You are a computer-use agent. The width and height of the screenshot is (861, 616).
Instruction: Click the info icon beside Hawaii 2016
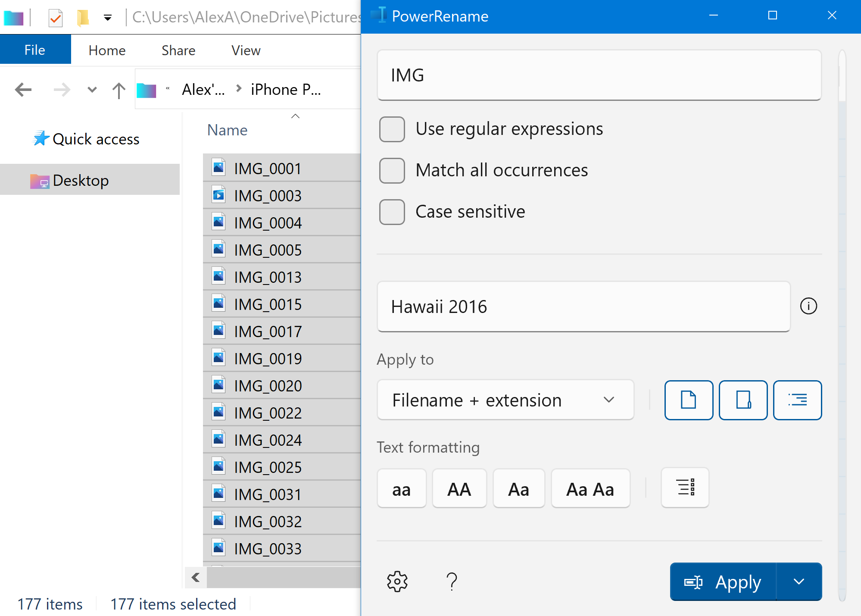point(808,306)
